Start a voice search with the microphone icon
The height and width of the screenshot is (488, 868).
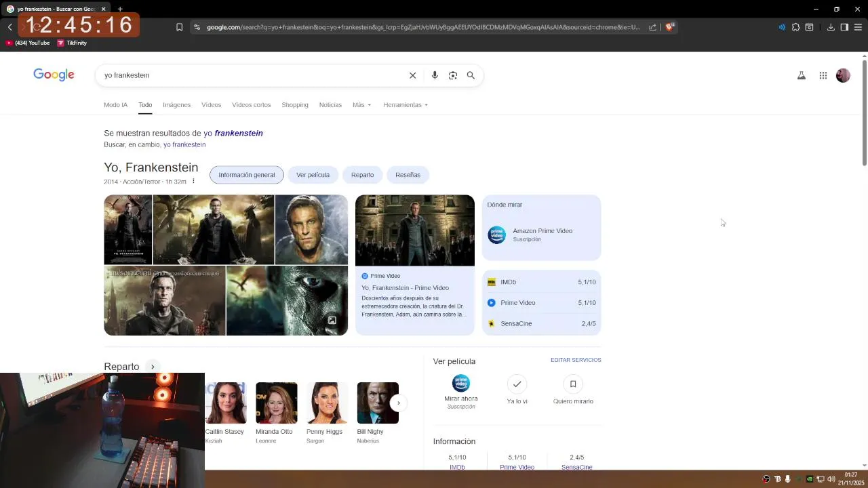[435, 75]
